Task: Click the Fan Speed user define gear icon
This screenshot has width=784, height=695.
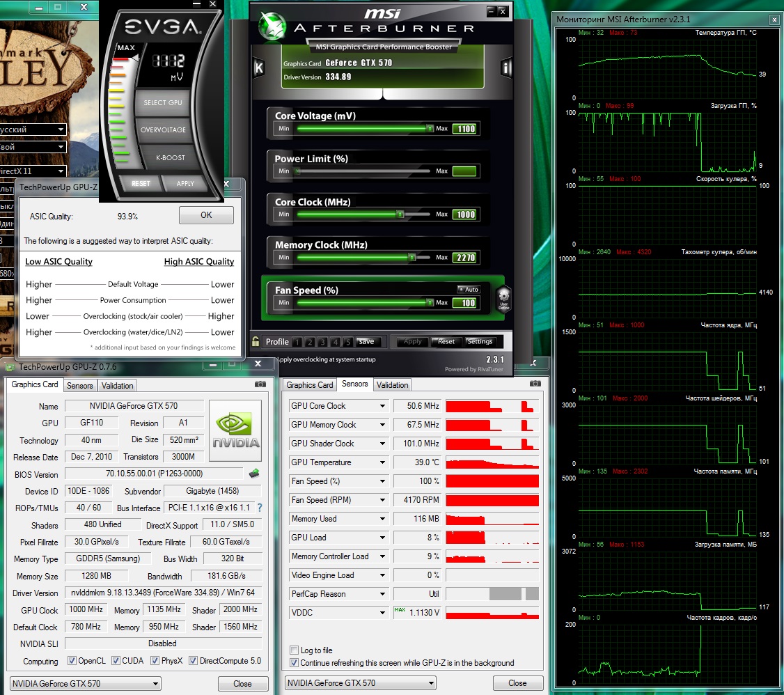Action: 503,299
